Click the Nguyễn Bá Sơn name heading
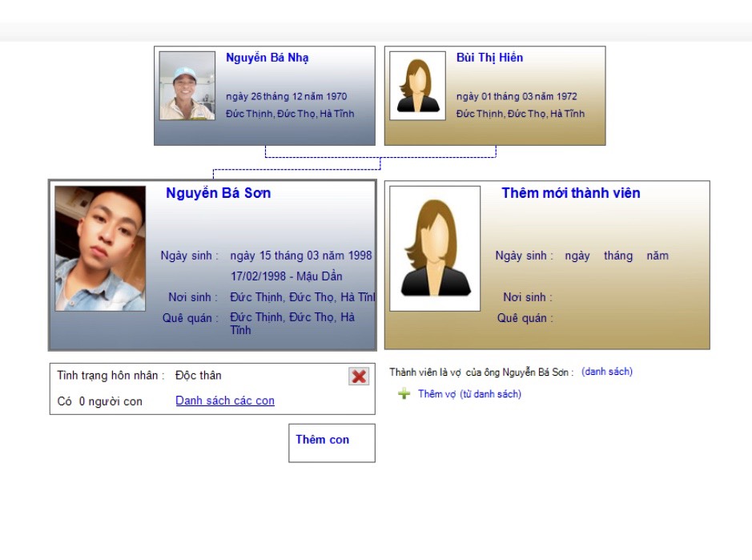 [x=218, y=193]
